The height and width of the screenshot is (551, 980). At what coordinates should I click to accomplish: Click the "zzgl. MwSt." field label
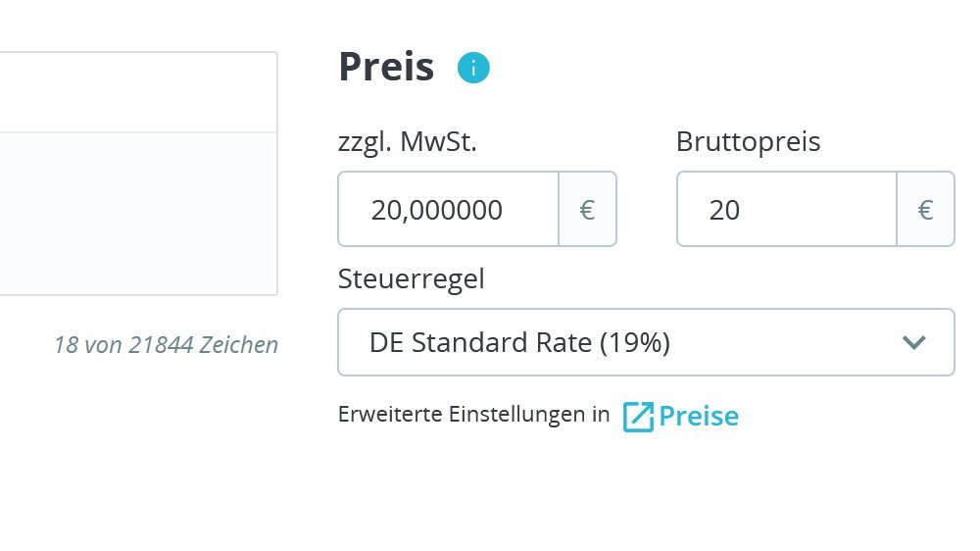[x=407, y=143]
